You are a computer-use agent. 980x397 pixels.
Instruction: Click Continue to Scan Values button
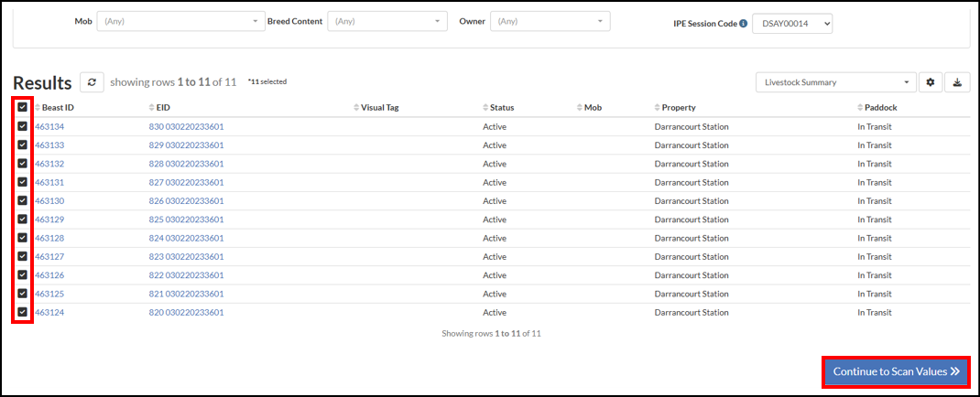(x=897, y=371)
